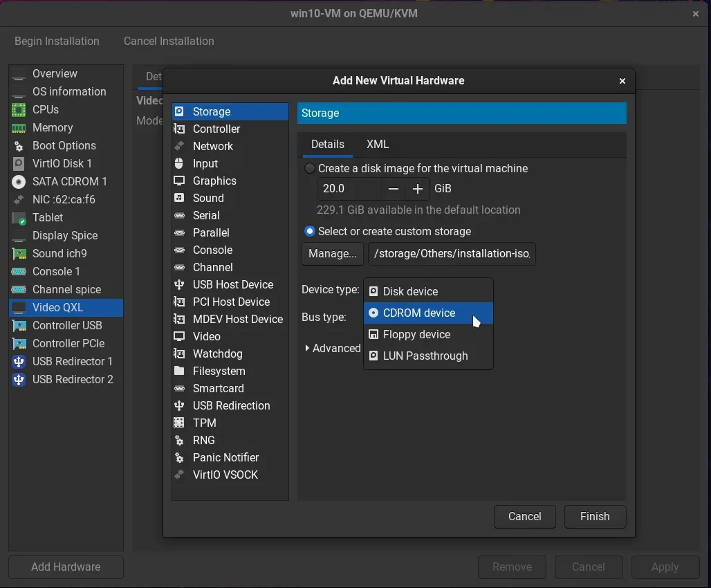Click the disk size 20.0 field
The width and height of the screenshot is (711, 588).
pyautogui.click(x=349, y=189)
